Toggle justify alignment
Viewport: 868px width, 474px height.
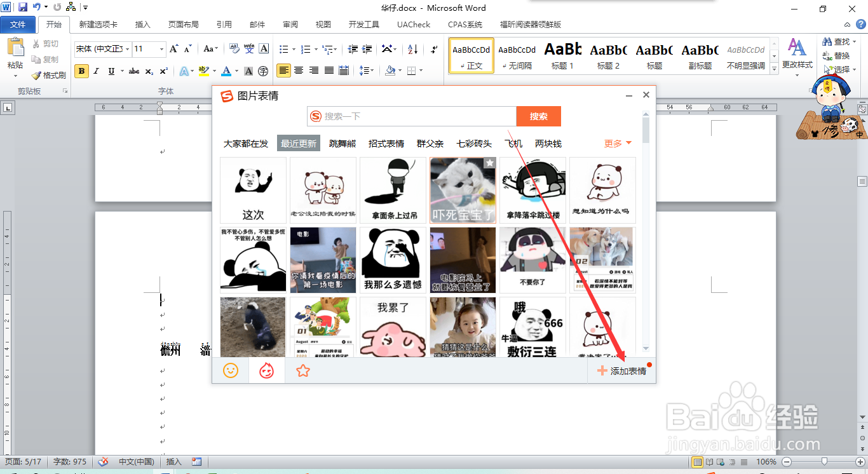[x=329, y=71]
